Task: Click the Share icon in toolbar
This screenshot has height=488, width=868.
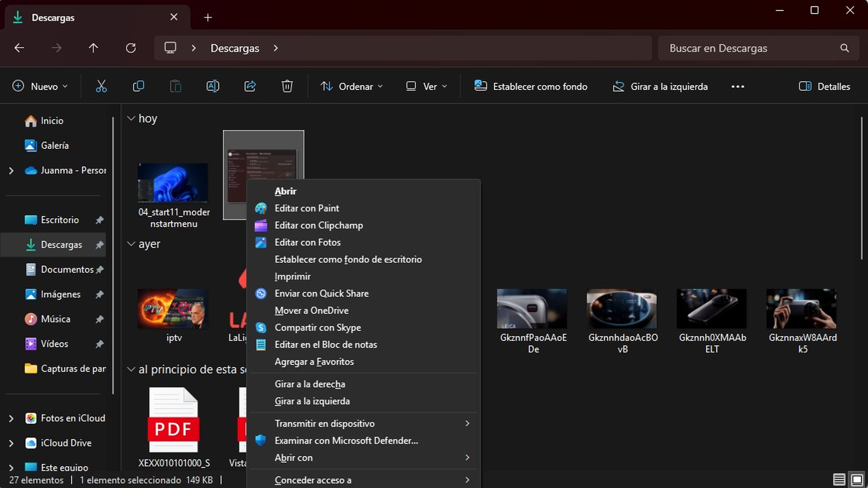Action: pos(250,86)
